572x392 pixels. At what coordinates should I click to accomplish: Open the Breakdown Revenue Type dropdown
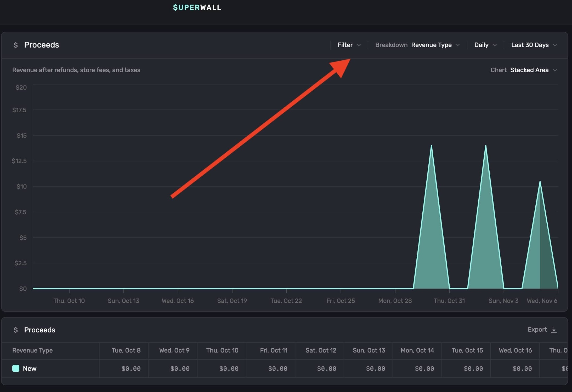[x=431, y=45]
